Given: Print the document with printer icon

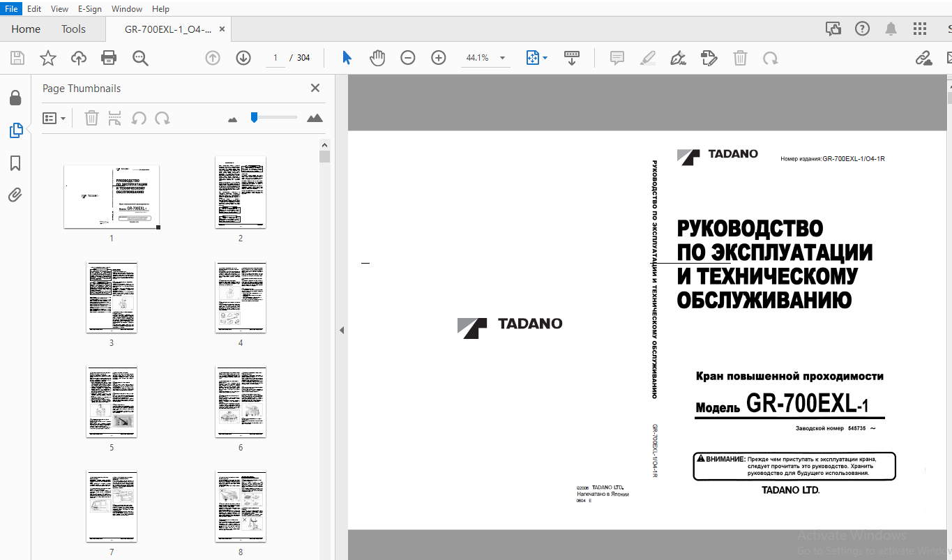Looking at the screenshot, I should coord(109,58).
